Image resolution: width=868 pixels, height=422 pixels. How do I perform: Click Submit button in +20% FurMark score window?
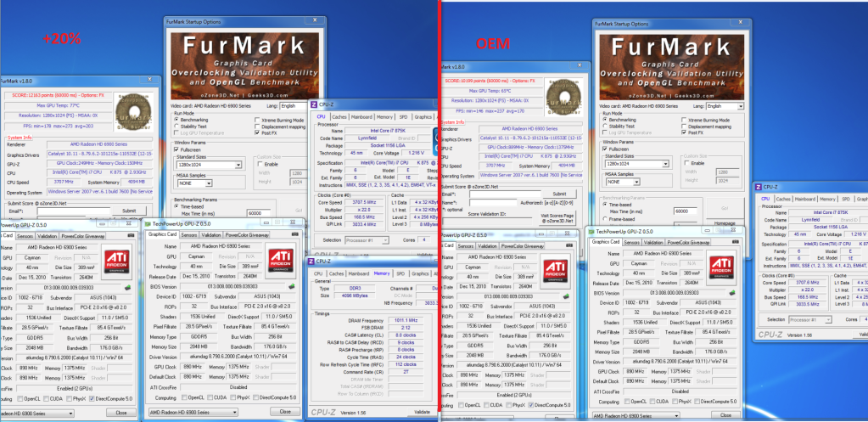pyautogui.click(x=129, y=211)
